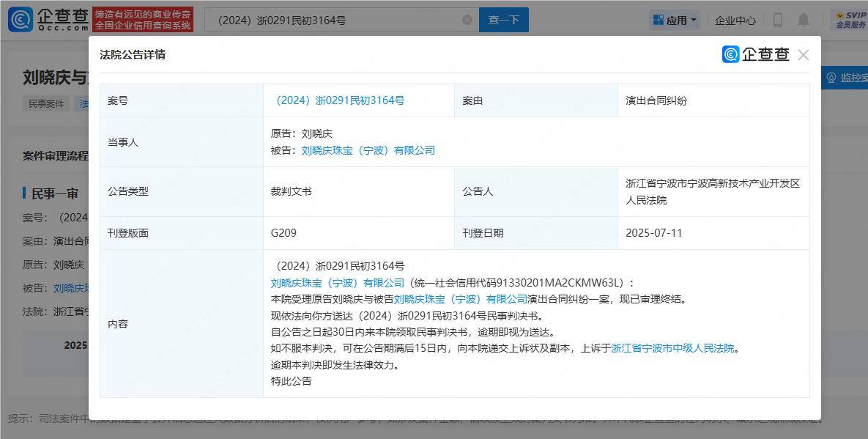This screenshot has height=439, width=868.
Task: Open the mobile phone icon in the header
Action: pos(778,20)
